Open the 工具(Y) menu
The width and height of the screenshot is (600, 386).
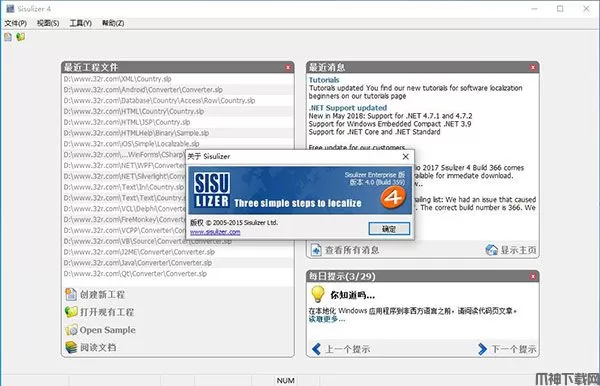(80, 23)
